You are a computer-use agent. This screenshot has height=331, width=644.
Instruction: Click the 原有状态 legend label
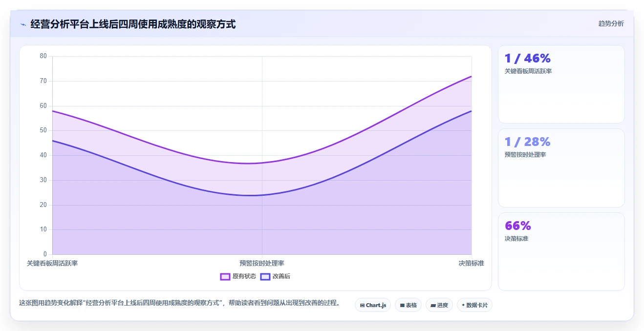point(244,277)
